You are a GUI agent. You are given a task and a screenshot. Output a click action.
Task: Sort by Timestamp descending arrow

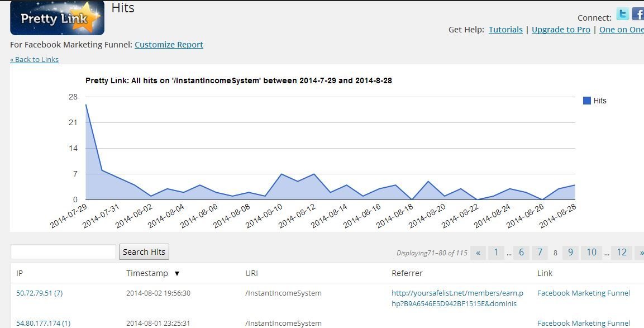pyautogui.click(x=177, y=274)
